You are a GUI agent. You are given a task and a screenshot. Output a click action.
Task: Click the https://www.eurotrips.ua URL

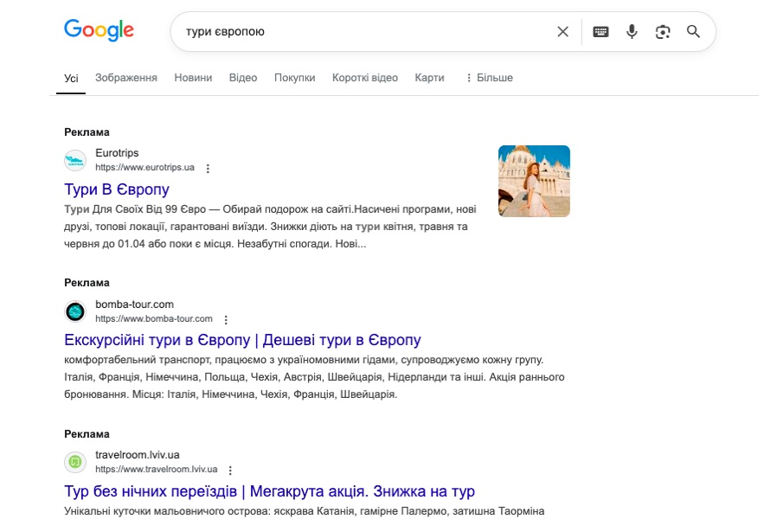pyautogui.click(x=144, y=168)
